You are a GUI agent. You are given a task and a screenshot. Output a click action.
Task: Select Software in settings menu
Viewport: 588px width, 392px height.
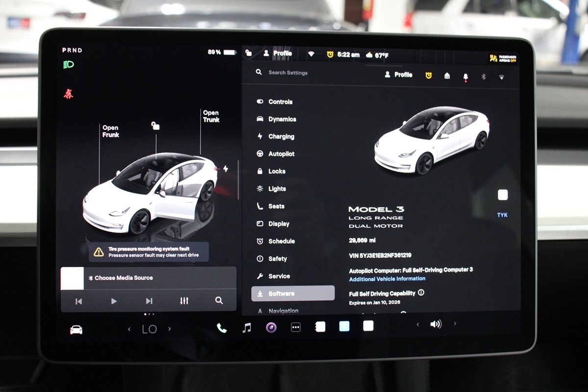coord(293,294)
